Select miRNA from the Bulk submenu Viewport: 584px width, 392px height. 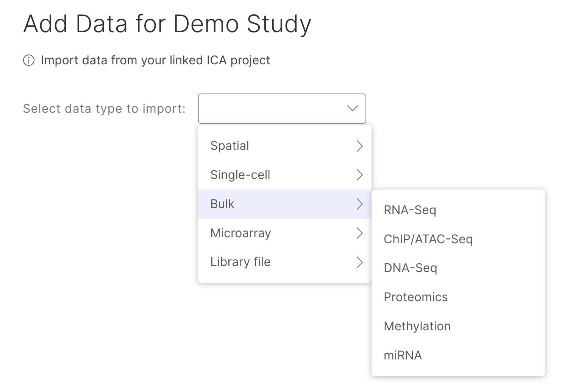(x=403, y=355)
